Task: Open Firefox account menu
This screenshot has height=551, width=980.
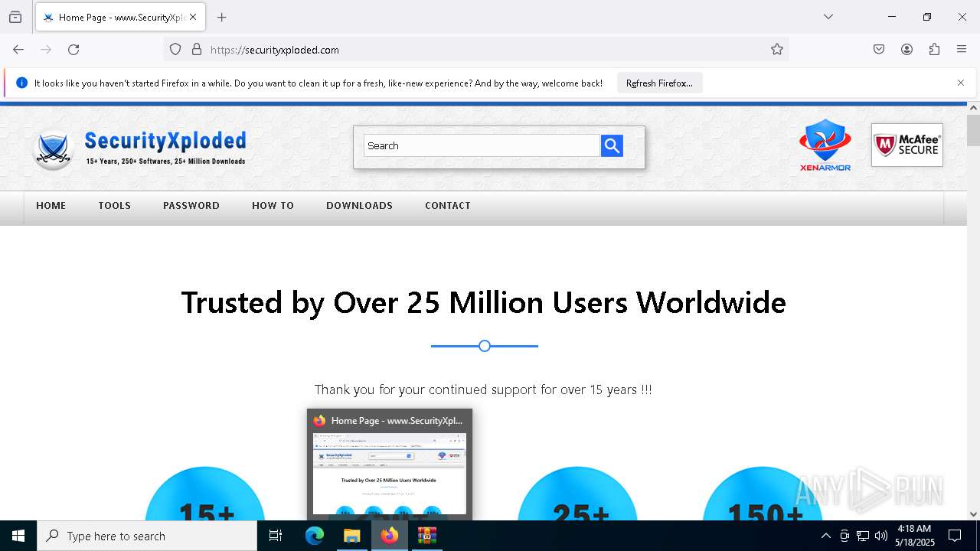Action: tap(906, 49)
